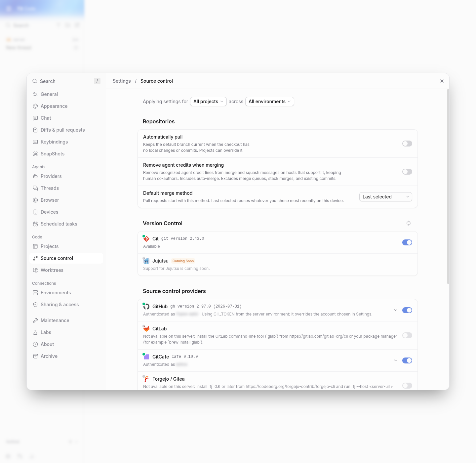Click the Appearance palette icon
The width and height of the screenshot is (476, 463).
tap(35, 106)
